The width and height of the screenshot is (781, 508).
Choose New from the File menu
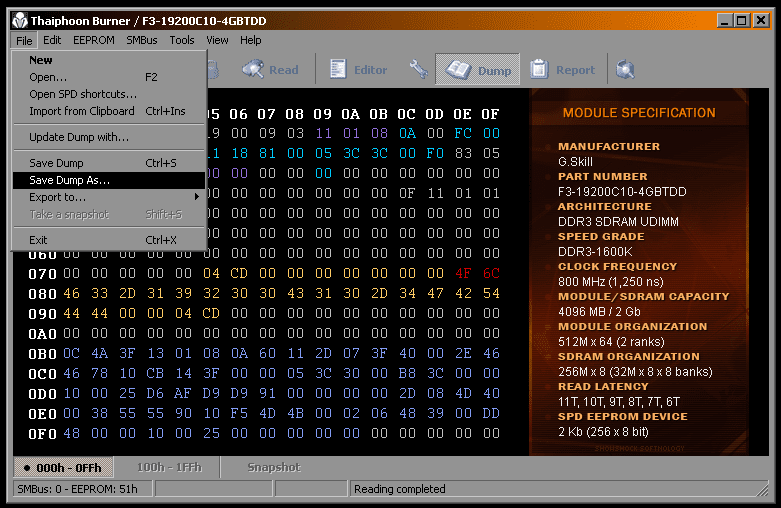pos(109,60)
